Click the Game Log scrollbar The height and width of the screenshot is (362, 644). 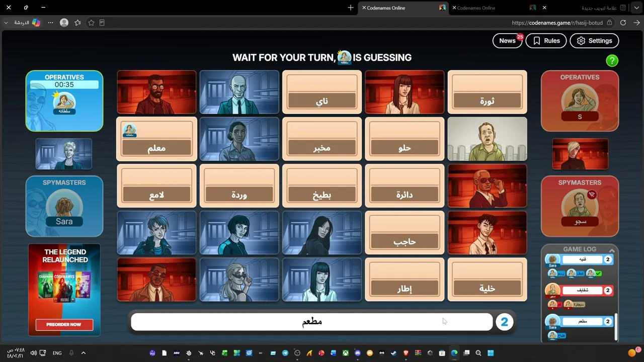(x=616, y=326)
